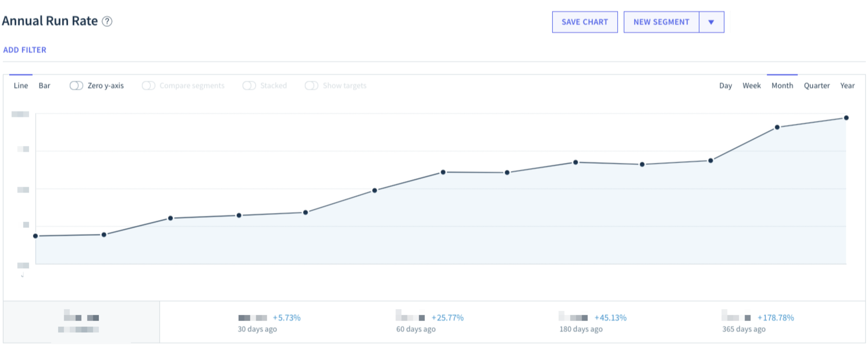
Task: Switch interval to Week
Action: (751, 86)
